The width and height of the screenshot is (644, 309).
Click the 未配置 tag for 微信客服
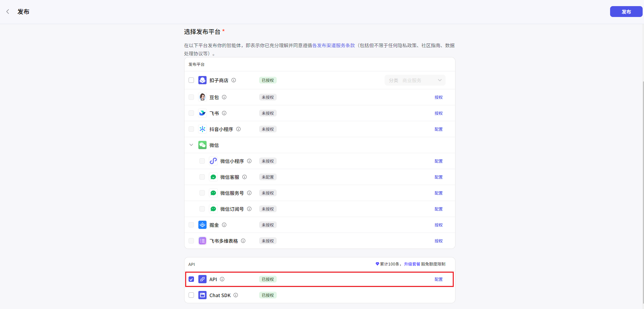click(268, 177)
